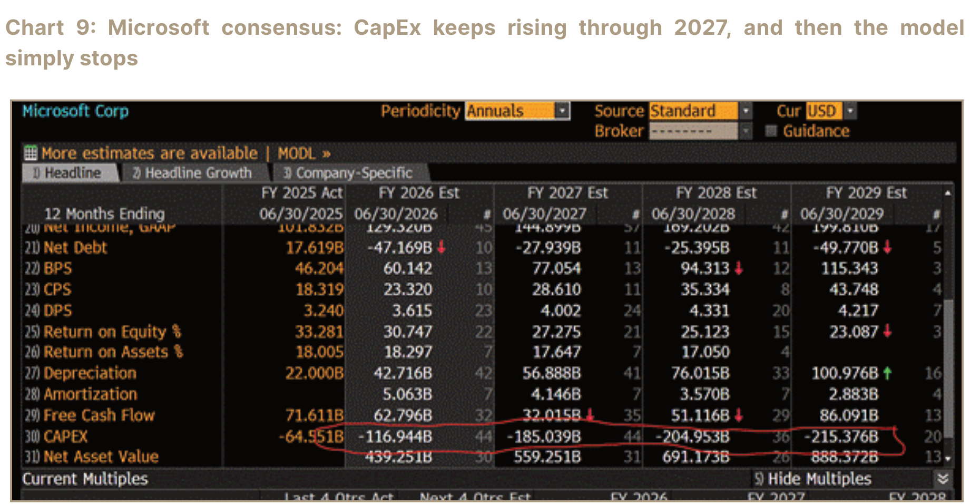This screenshot has width=980, height=504.
Task: Click the FY 2025 CAPEX value -64.551B
Action: 311,437
